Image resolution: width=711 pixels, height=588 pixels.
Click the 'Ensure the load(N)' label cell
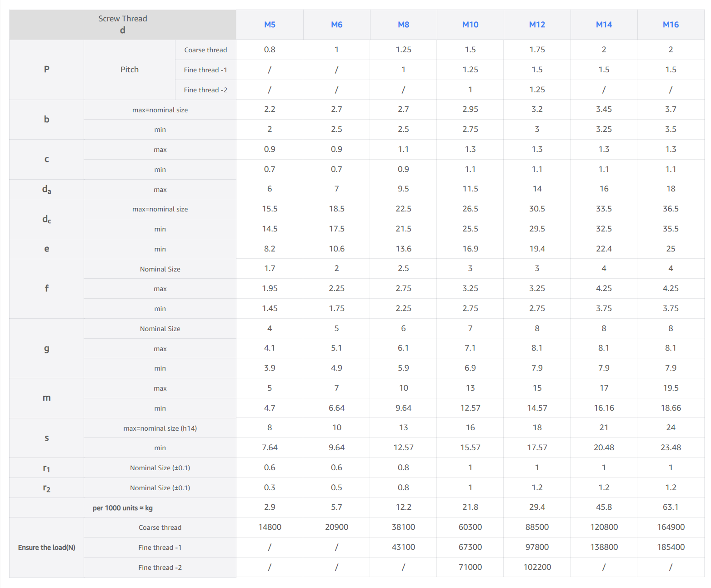pos(46,548)
